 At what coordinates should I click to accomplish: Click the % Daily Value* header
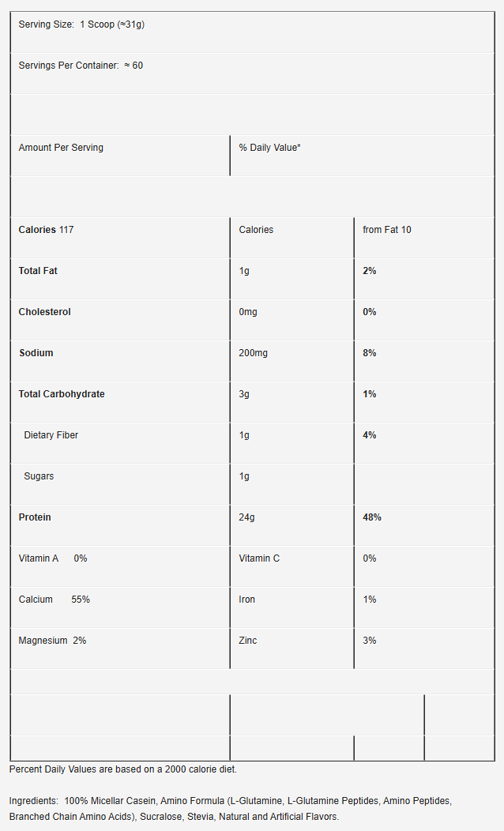click(x=269, y=148)
